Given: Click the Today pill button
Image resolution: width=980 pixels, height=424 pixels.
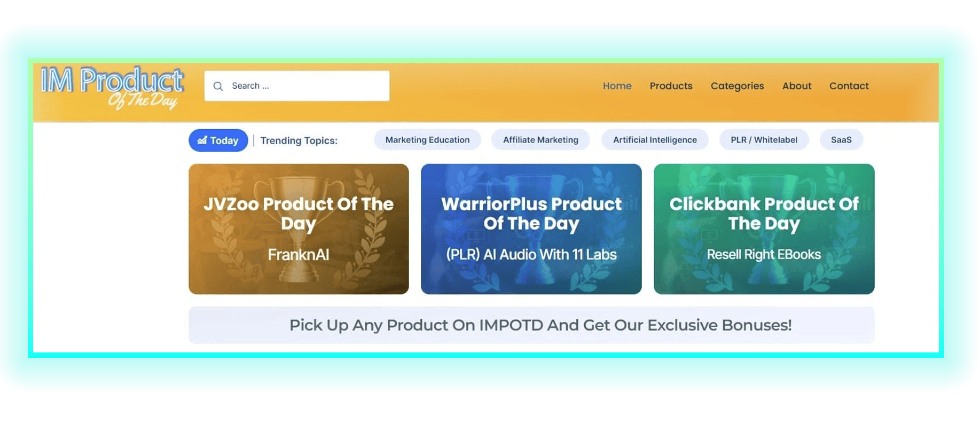Looking at the screenshot, I should 218,140.
